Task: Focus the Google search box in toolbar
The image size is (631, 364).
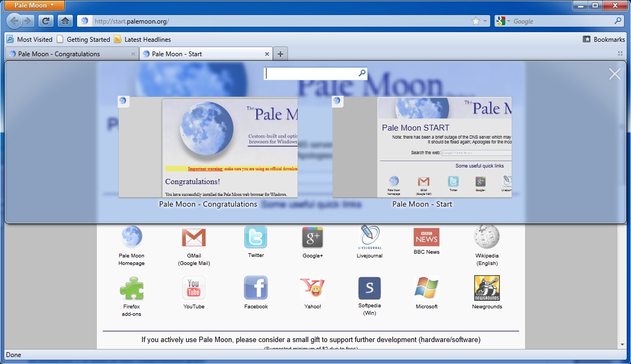Action: pyautogui.click(x=562, y=21)
